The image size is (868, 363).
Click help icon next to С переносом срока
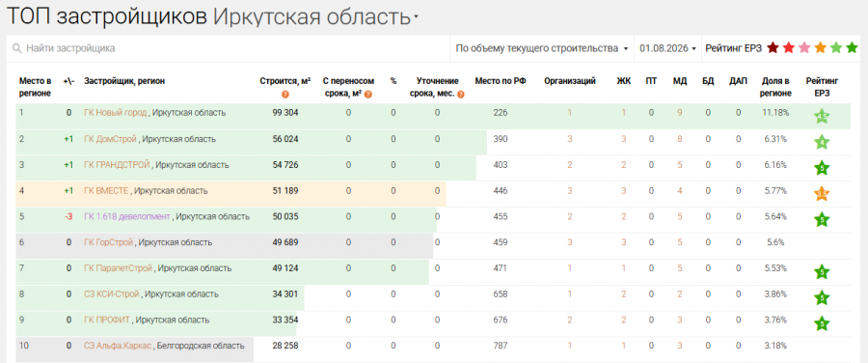click(x=367, y=95)
